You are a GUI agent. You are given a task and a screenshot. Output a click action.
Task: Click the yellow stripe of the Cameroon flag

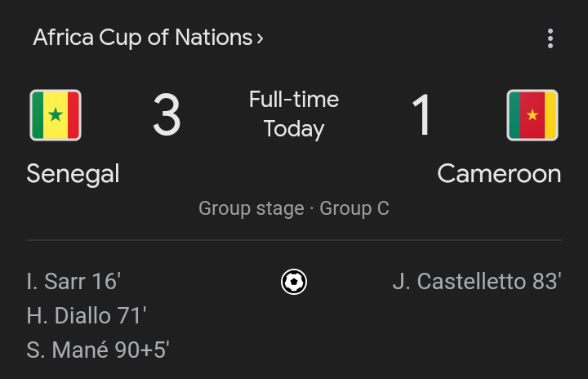[x=550, y=115]
